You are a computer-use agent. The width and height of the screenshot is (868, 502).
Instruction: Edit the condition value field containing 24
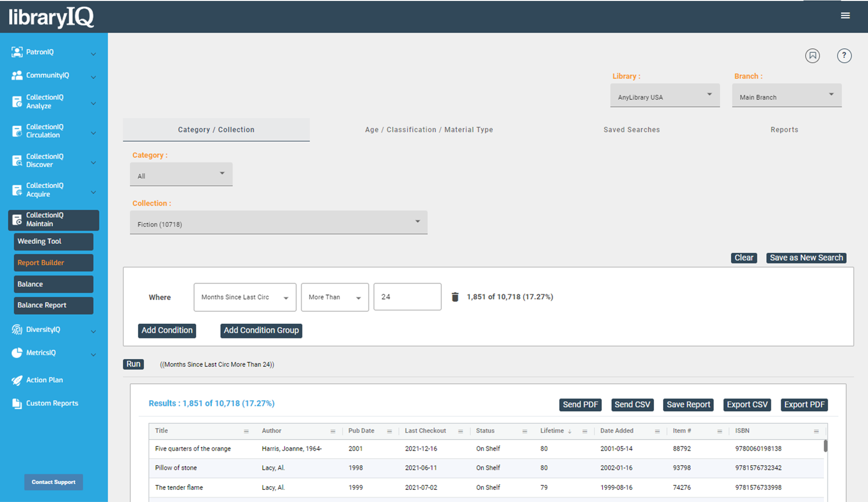[x=407, y=297]
